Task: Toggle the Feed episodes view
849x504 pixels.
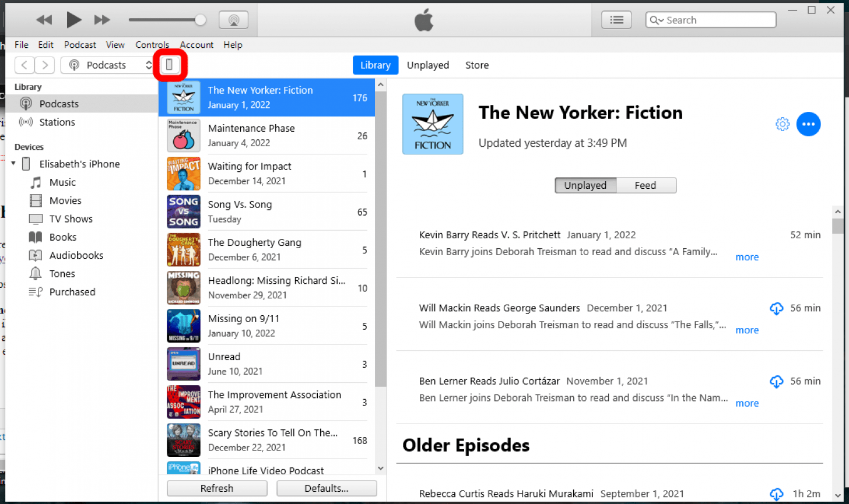Action: click(x=645, y=185)
